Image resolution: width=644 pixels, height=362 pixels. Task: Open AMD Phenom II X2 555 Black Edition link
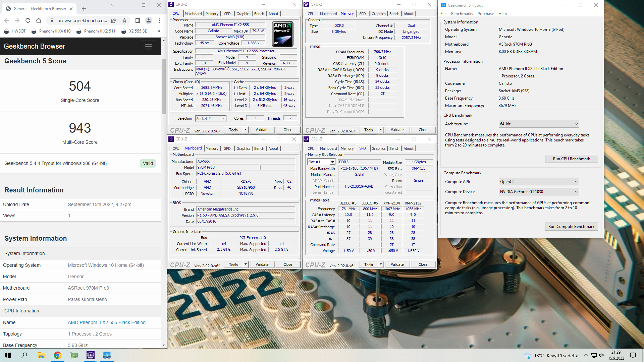click(107, 322)
